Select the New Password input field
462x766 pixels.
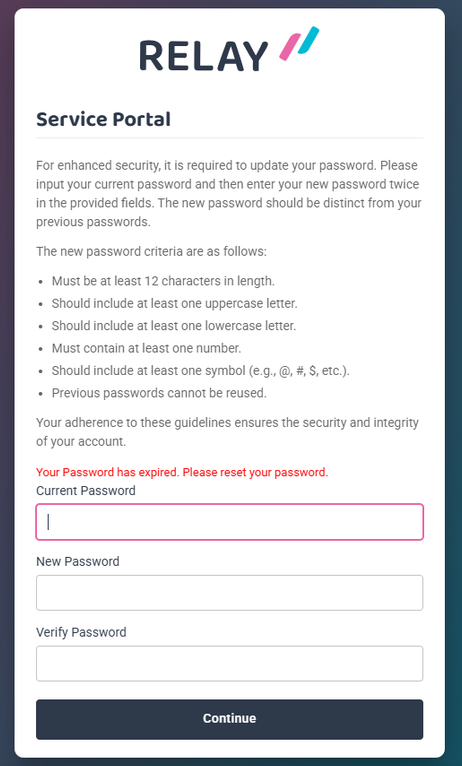point(230,593)
